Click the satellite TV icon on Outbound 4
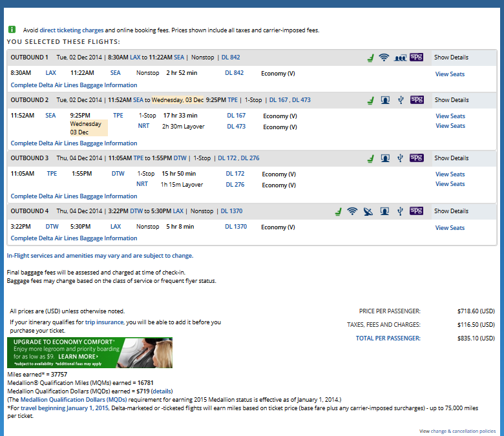The height and width of the screenshot is (436, 504). pos(368,211)
